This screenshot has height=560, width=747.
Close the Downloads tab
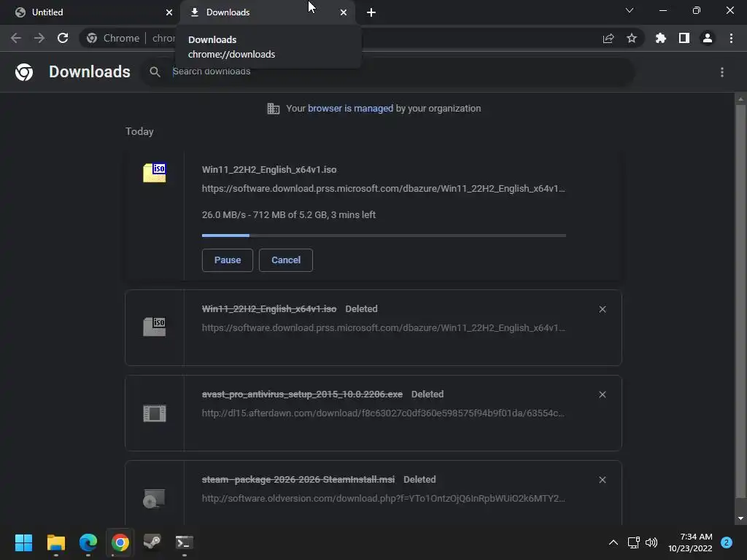[344, 12]
